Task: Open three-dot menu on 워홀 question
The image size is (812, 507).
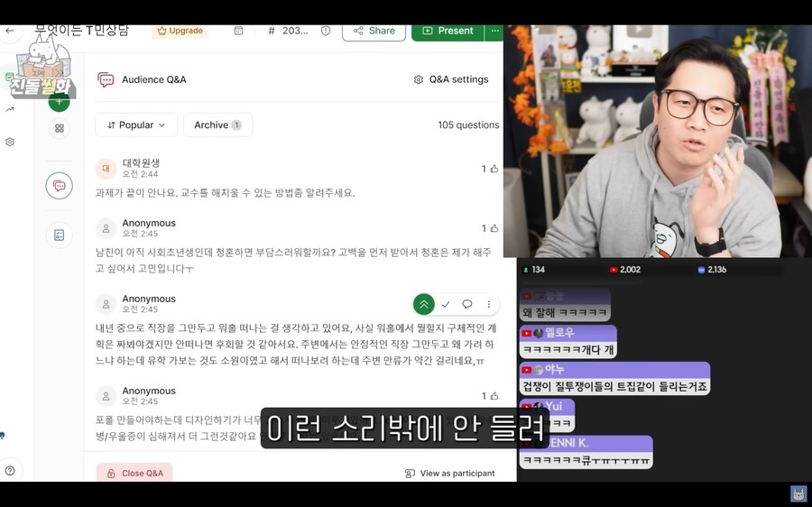Action: click(488, 305)
